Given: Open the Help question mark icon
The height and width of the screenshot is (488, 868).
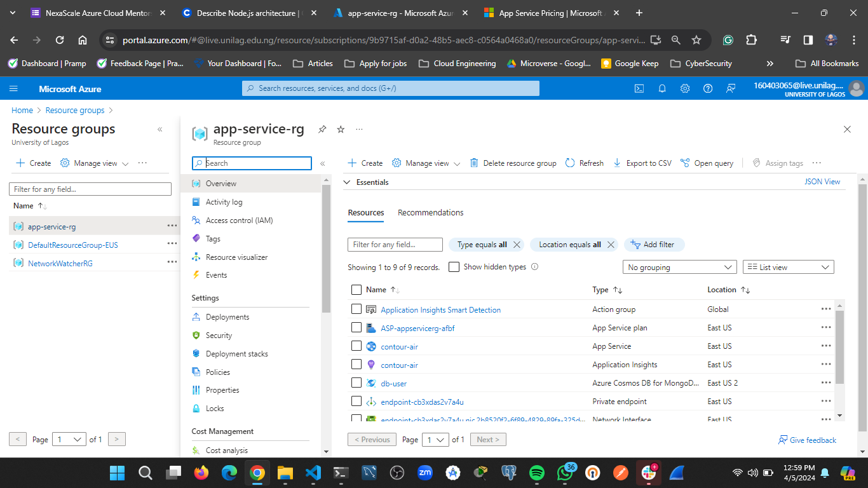Looking at the screenshot, I should tap(708, 89).
